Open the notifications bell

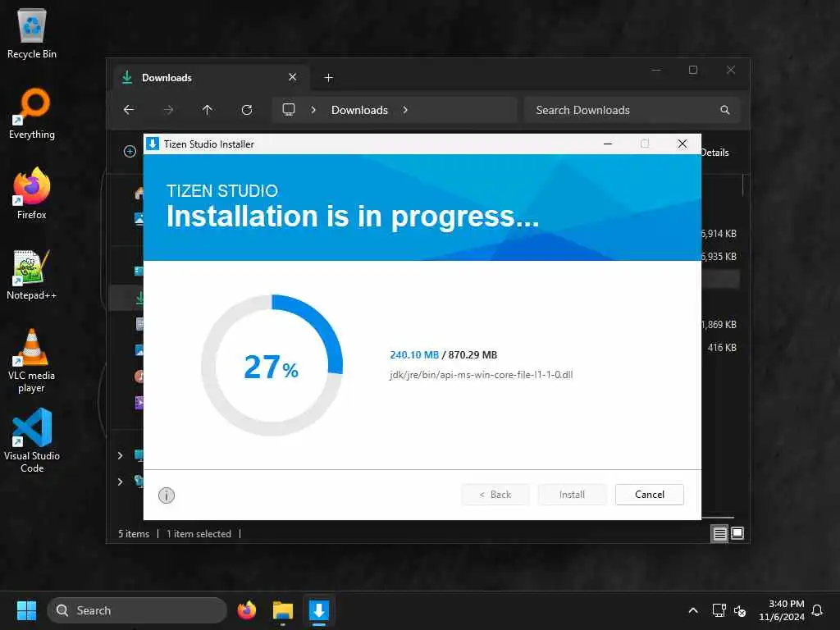click(x=818, y=610)
